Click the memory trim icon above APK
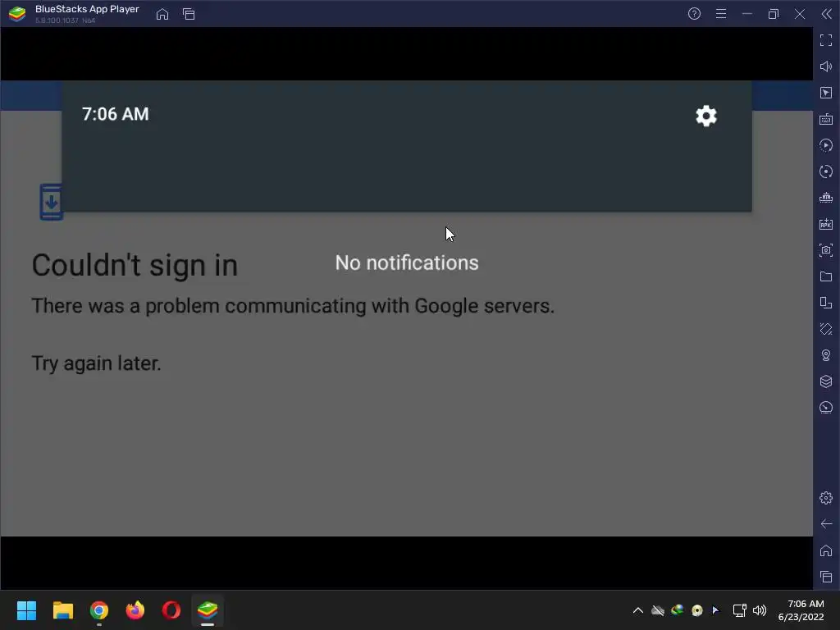The image size is (840, 630). click(x=826, y=198)
